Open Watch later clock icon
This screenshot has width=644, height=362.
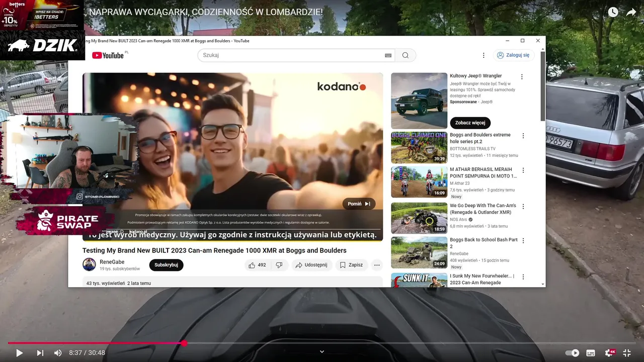[x=613, y=12]
